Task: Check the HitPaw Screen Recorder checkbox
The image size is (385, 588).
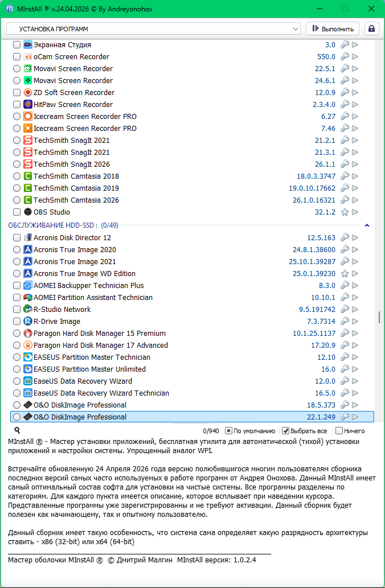Action: (x=17, y=105)
